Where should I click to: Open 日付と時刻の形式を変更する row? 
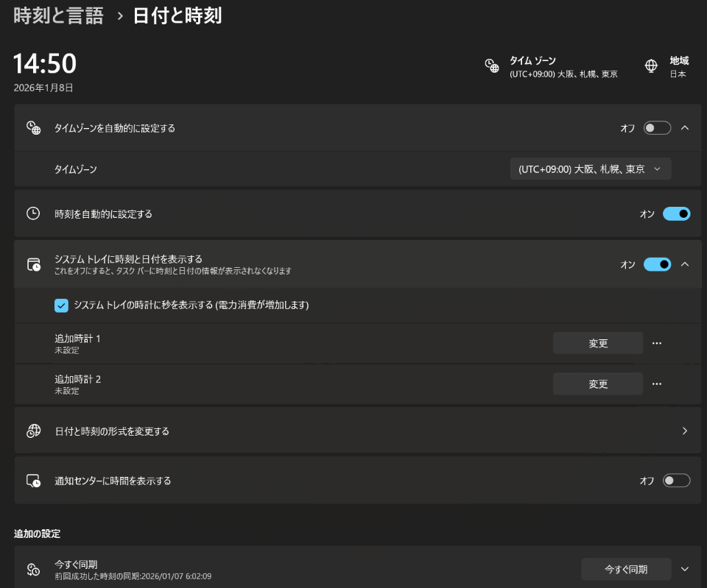pos(358,431)
